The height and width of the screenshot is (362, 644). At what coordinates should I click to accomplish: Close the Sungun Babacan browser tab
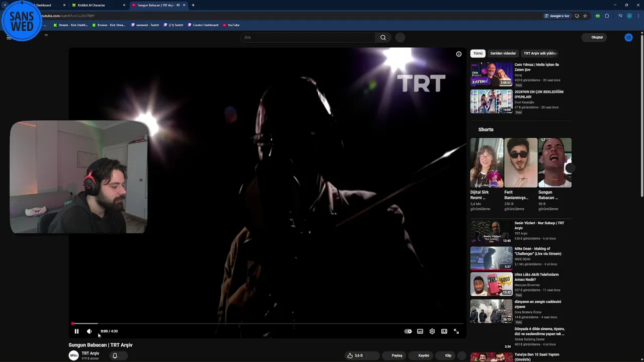[184, 5]
